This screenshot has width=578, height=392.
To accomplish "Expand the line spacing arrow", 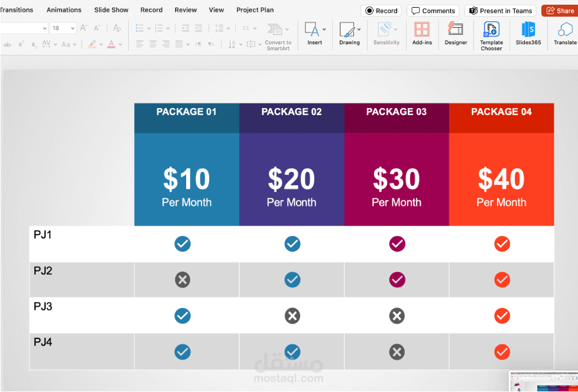I will tap(229, 28).
